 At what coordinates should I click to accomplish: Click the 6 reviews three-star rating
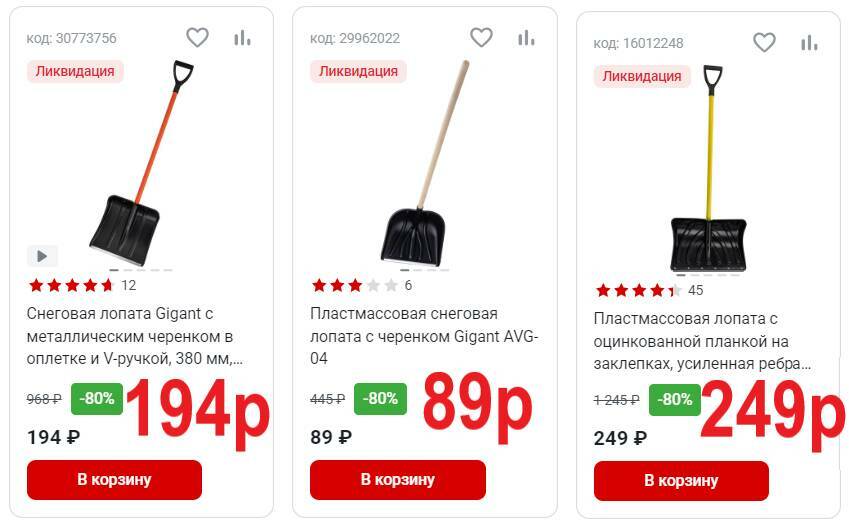[x=361, y=285]
